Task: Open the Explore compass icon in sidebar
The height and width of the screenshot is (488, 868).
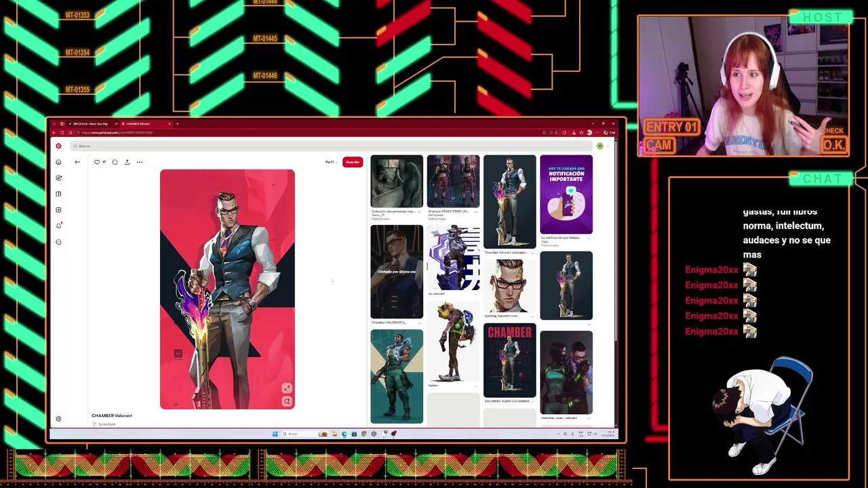Action: point(58,178)
